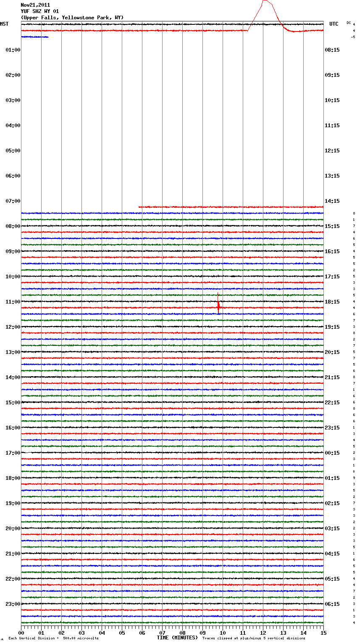Select the 05:00 MST time label
Viewport: 357px width, 644px height.
click(x=13, y=151)
